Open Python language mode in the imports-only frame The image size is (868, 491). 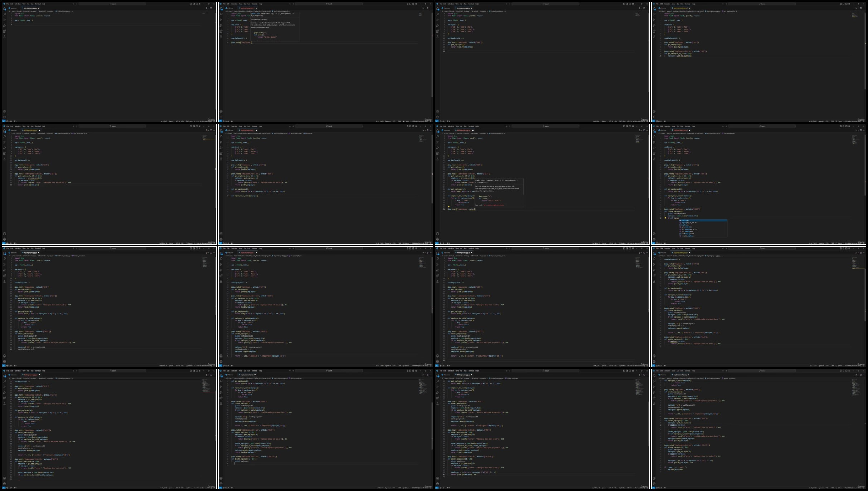point(189,121)
